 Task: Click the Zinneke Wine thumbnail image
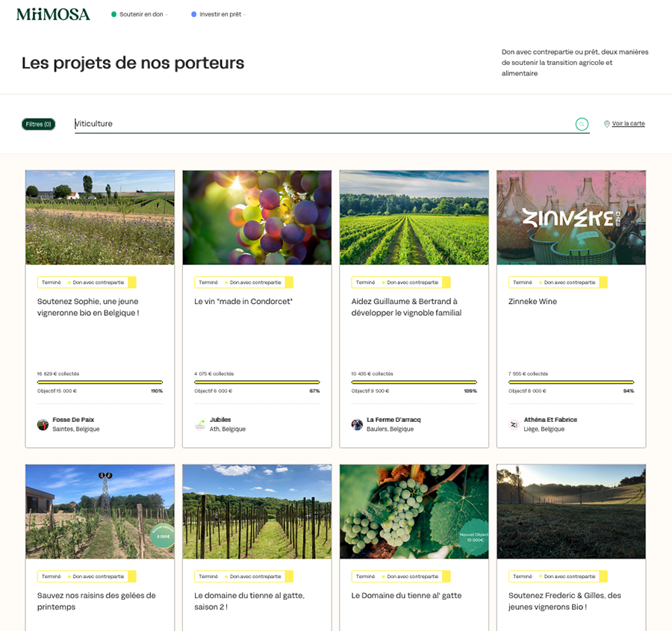(x=570, y=217)
